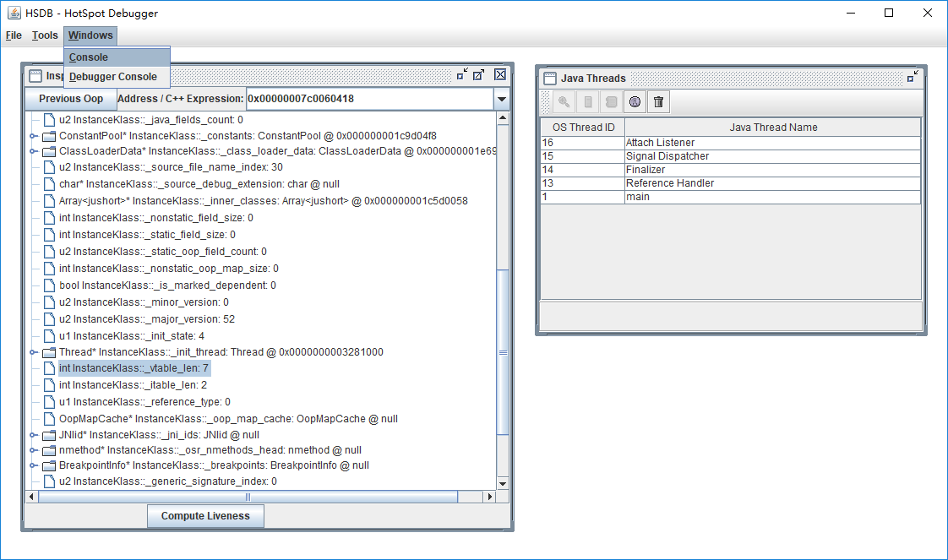
Task: Iconify the Inspector internal window
Action: 462,74
